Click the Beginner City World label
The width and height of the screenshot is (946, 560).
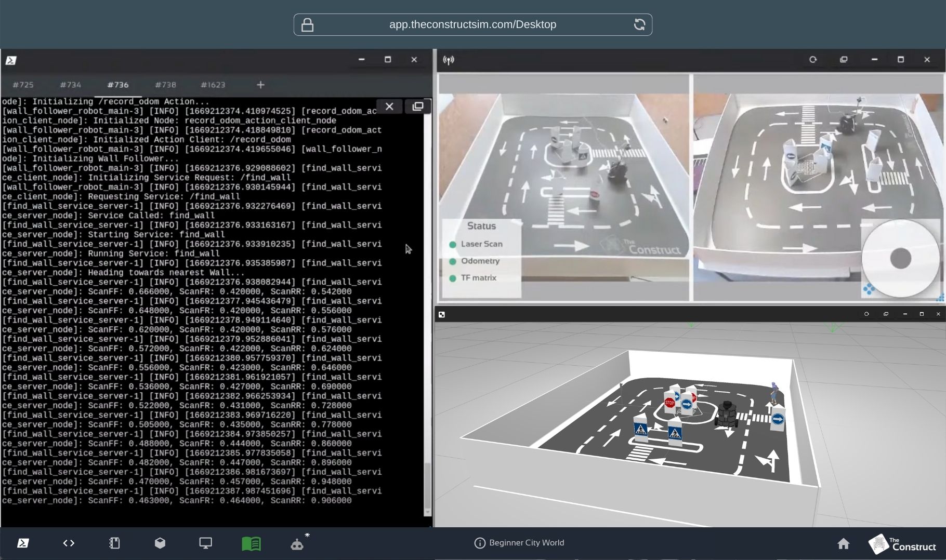coord(527,543)
